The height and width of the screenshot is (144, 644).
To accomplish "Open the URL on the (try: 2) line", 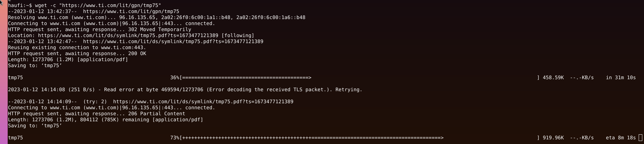I will tap(203, 102).
